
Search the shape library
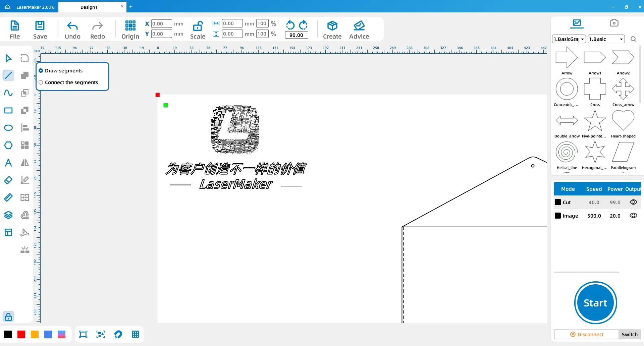(633, 39)
